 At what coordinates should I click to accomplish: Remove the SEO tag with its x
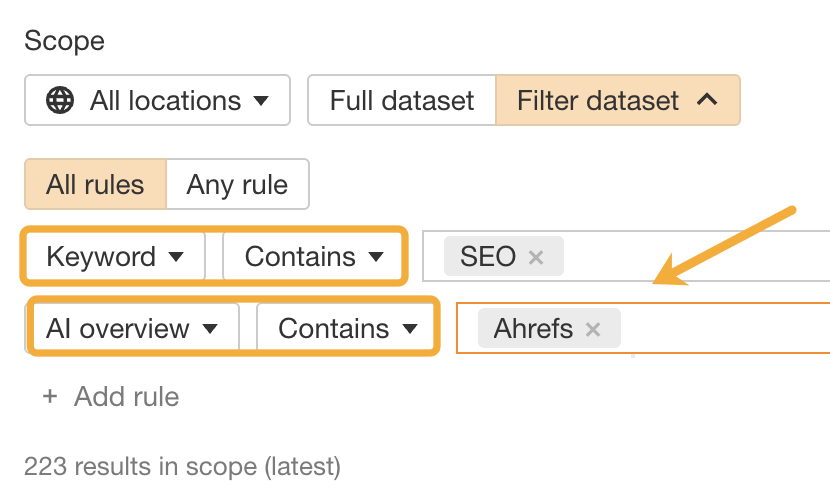point(536,257)
